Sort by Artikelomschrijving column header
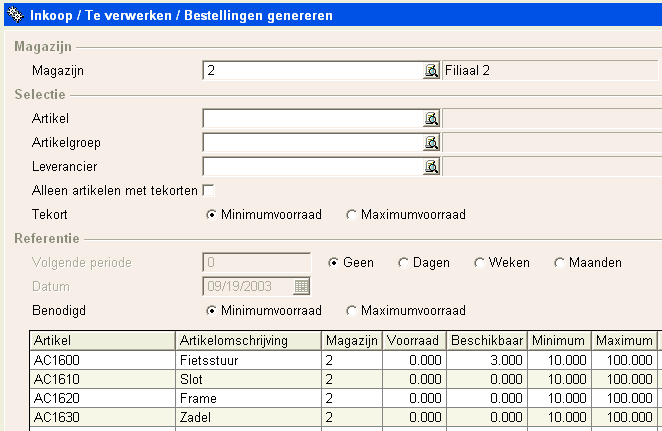The height and width of the screenshot is (431, 662). (x=248, y=341)
